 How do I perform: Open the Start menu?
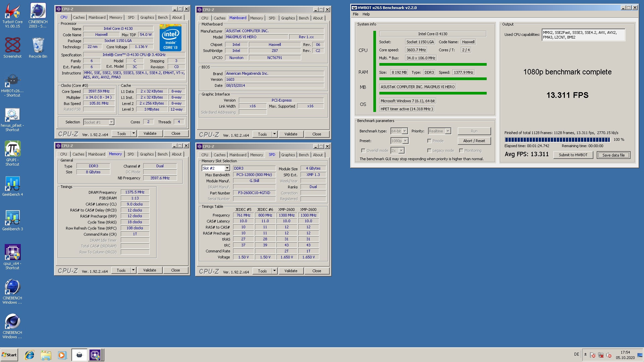[x=9, y=355]
